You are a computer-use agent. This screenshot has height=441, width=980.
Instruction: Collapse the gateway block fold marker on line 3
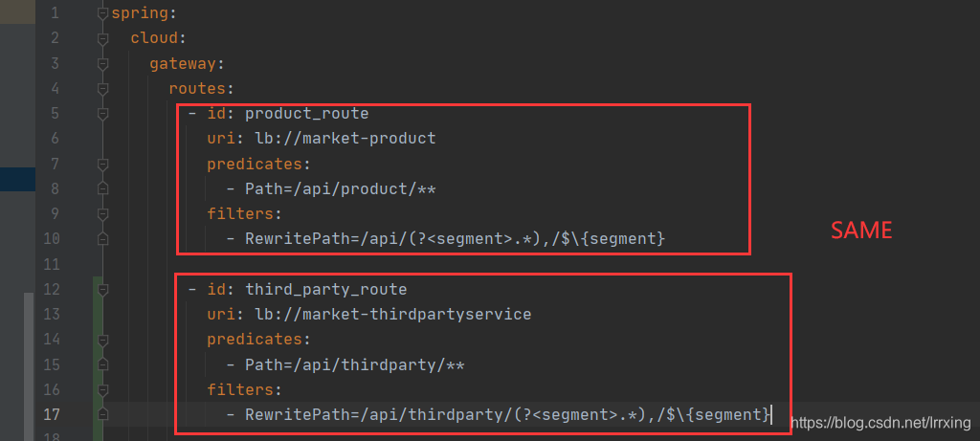[x=103, y=63]
